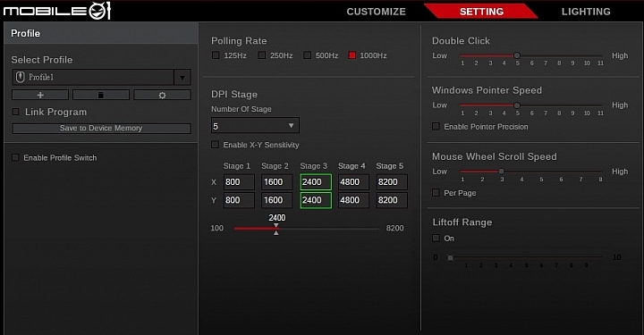This screenshot has height=335, width=644.
Task: Open profile settings gear button
Action: click(162, 95)
